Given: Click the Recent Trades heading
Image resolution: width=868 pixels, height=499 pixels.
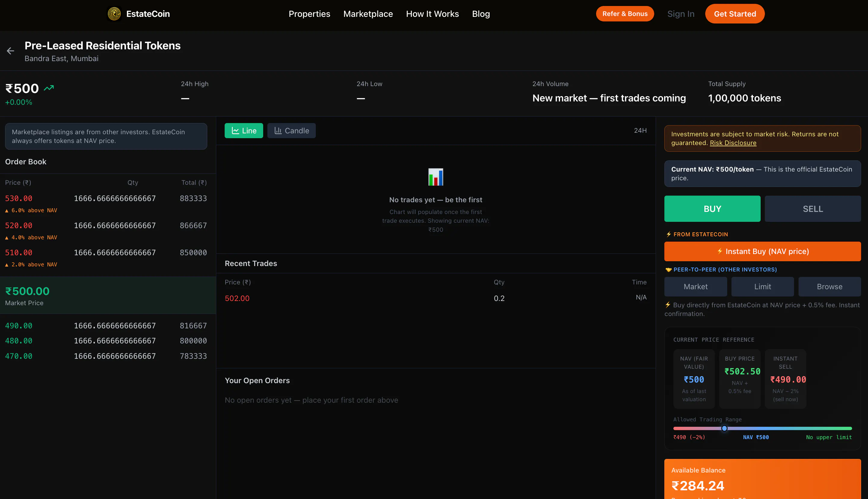Looking at the screenshot, I should pos(251,263).
